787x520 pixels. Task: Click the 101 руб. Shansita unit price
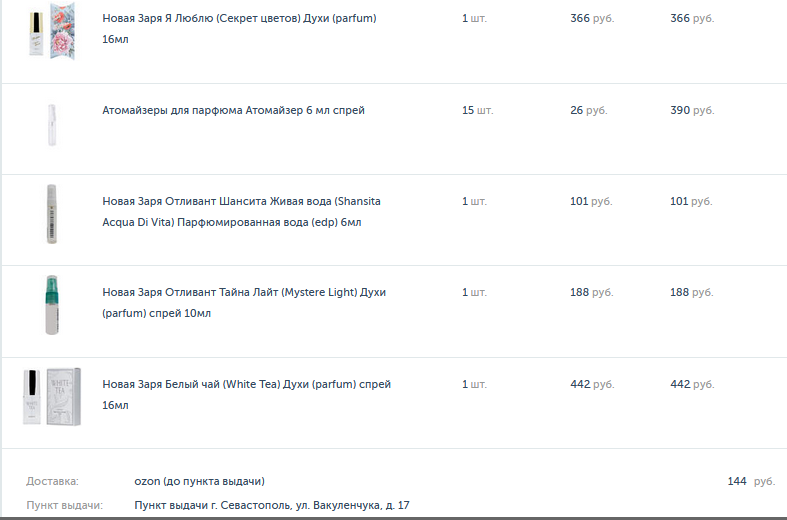(x=591, y=201)
